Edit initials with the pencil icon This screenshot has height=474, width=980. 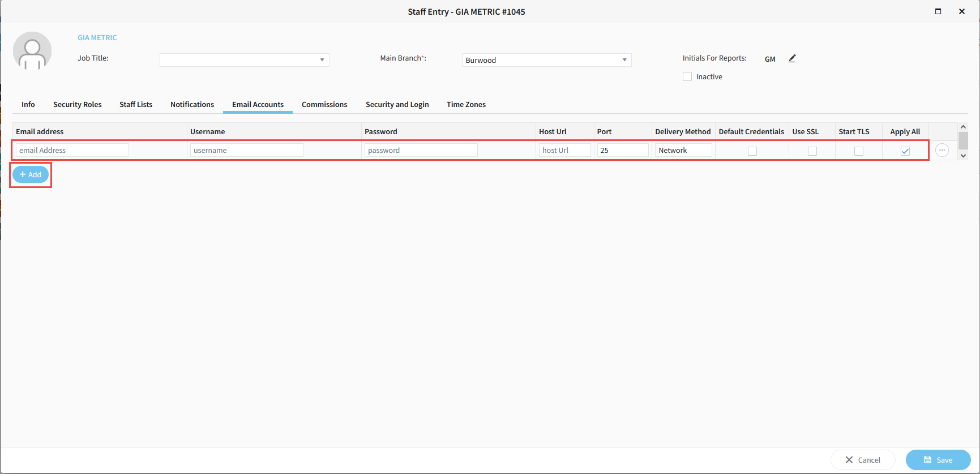pyautogui.click(x=792, y=58)
